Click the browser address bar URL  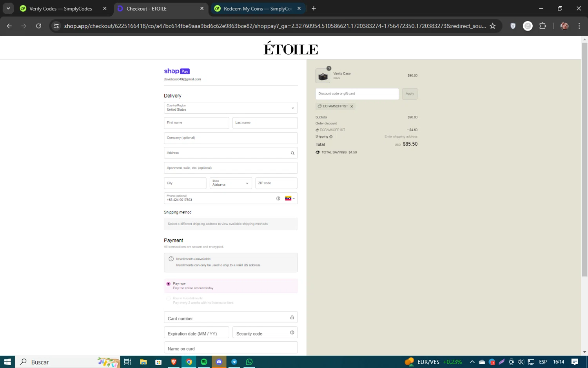(274, 26)
